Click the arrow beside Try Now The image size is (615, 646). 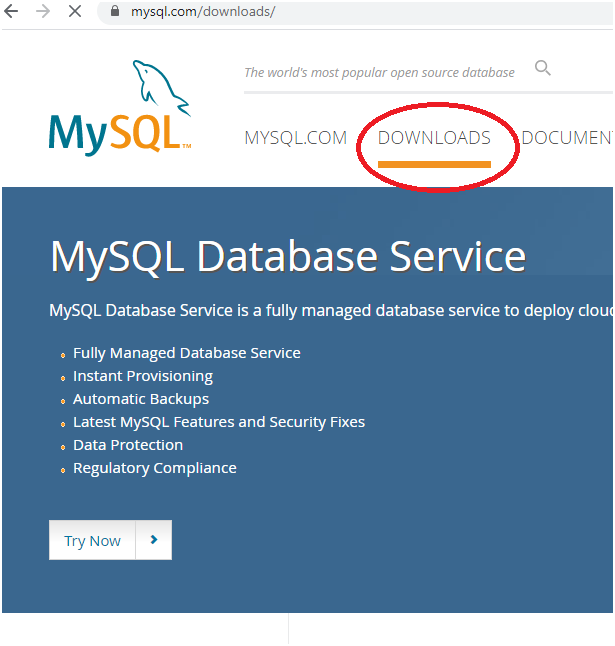pos(154,540)
